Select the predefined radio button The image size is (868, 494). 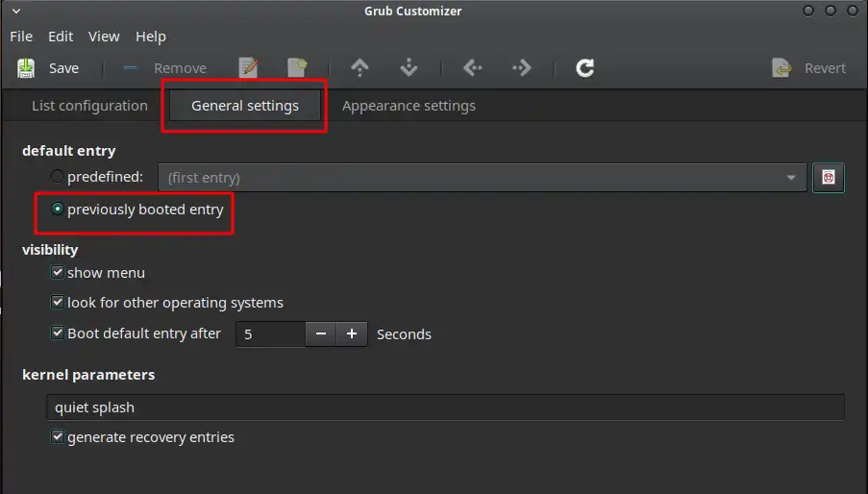click(x=57, y=177)
